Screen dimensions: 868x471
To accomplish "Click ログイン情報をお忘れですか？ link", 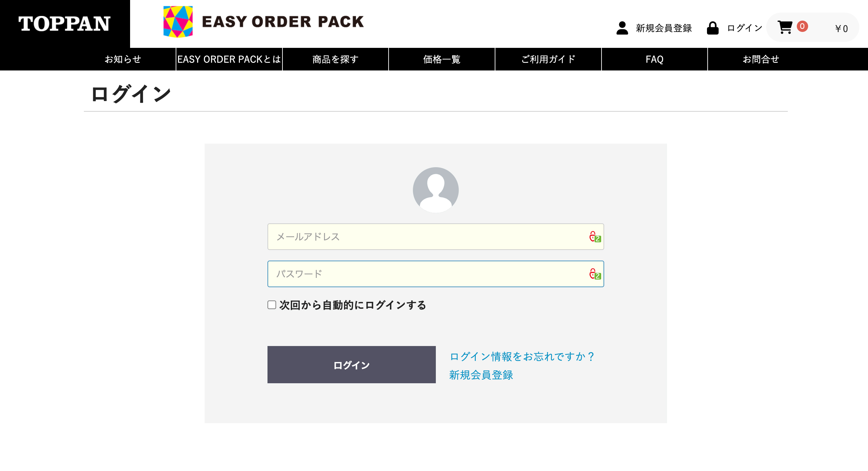I will tap(522, 357).
